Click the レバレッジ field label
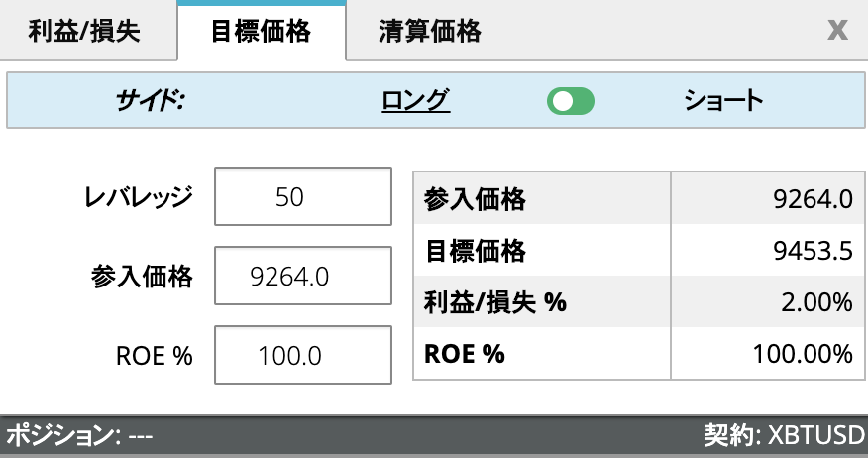Screen dimensions: 868x458 coord(138,197)
